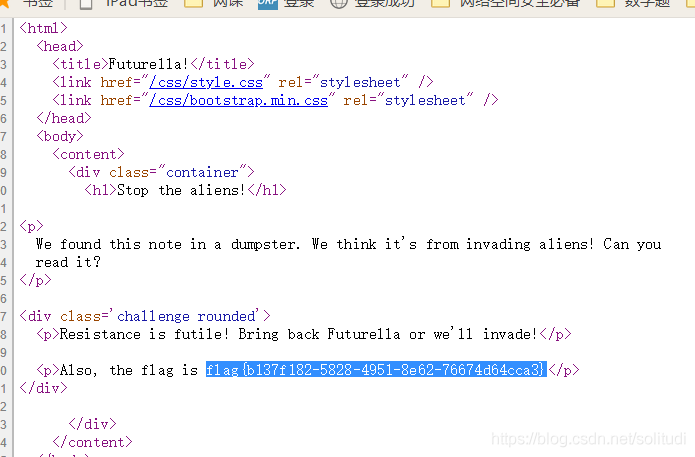695x457 pixels.
Task: Click the highlighted flag{b137f182...} string
Action: (x=376, y=370)
